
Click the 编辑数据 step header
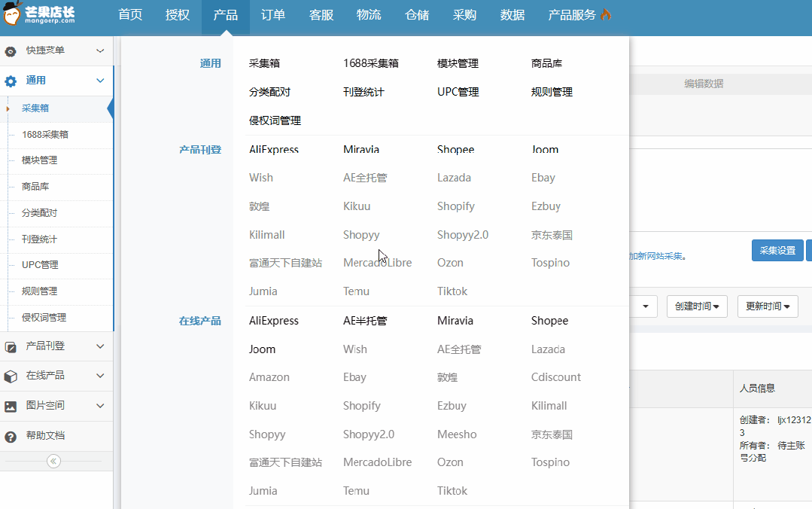pos(704,84)
